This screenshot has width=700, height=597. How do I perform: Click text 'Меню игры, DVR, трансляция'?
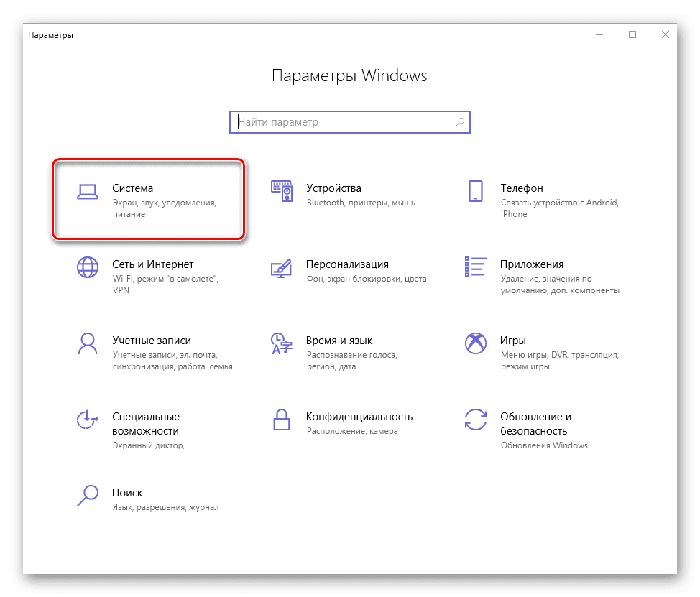click(559, 355)
